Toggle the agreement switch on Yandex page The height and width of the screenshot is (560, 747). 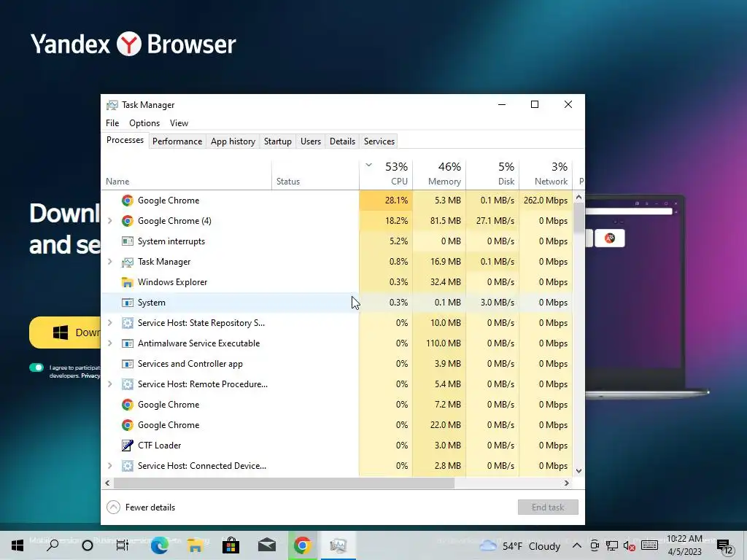(36, 367)
